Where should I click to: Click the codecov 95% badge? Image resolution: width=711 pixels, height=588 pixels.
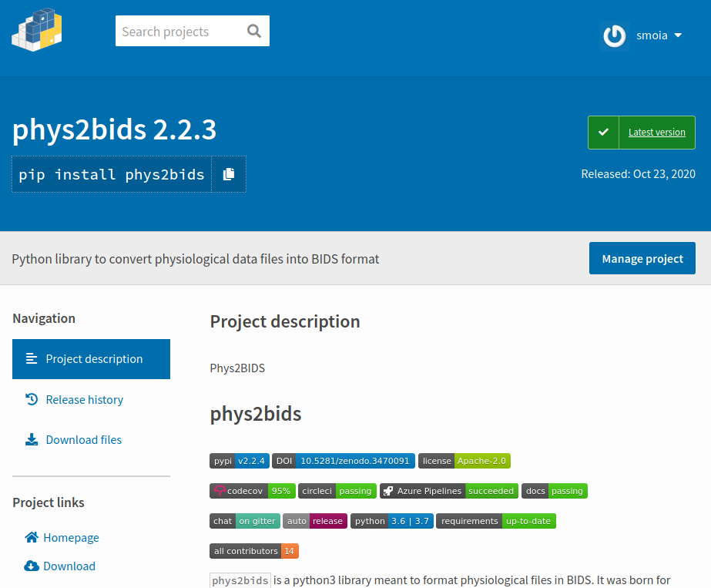(x=253, y=491)
